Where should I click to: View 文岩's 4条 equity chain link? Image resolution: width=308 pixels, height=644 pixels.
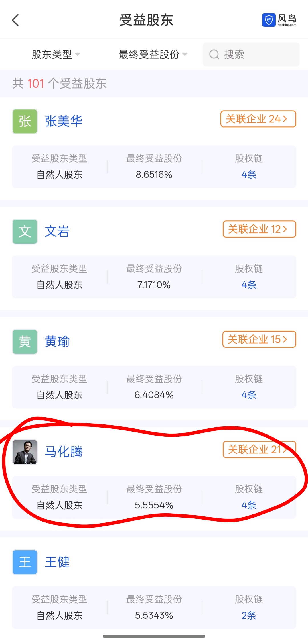click(x=249, y=285)
